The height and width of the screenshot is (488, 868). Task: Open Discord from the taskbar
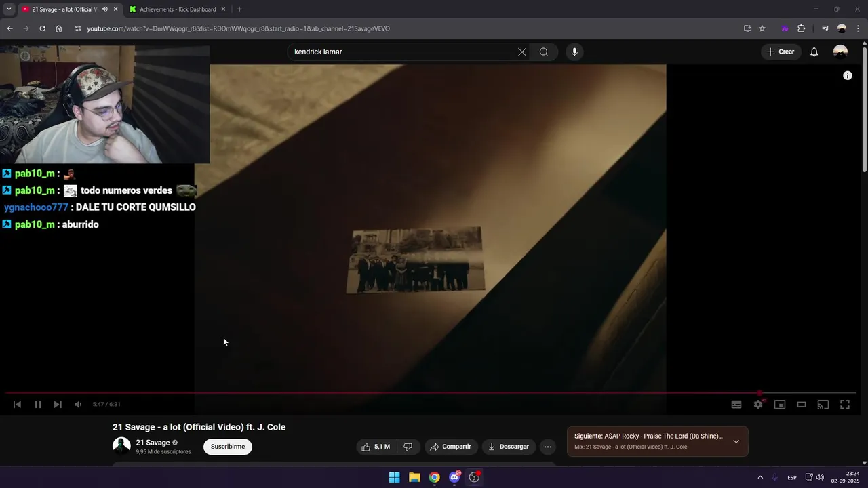454,477
